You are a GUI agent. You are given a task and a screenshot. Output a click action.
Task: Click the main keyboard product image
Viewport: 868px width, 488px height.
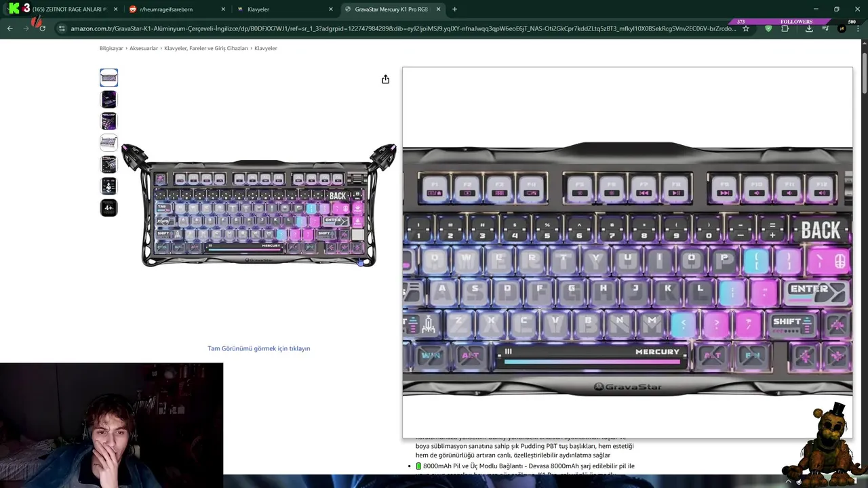[x=258, y=206]
